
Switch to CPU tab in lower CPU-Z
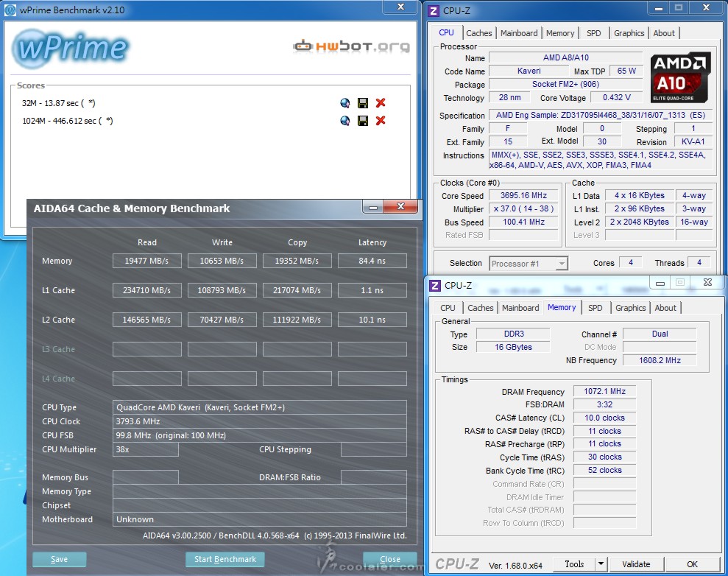(x=448, y=308)
